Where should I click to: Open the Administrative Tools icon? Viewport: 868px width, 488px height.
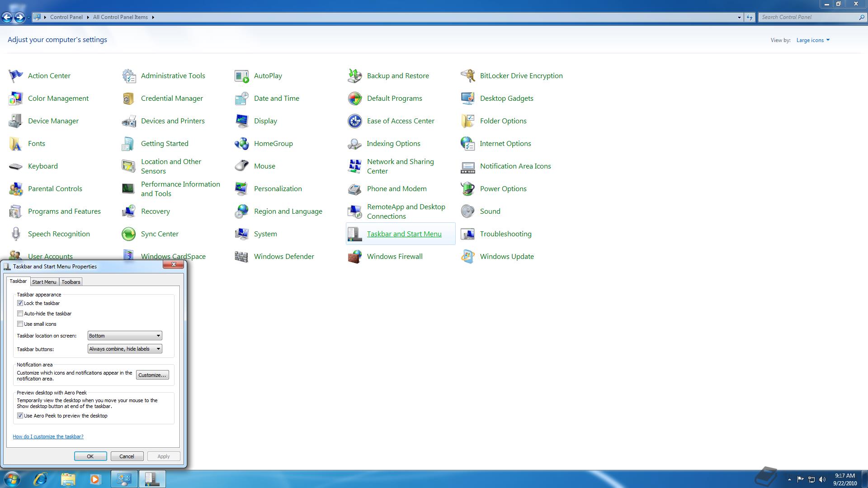(129, 76)
